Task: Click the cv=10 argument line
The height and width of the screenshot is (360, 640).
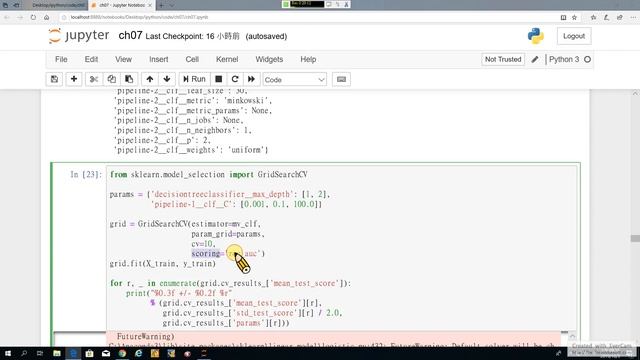Action: tap(203, 244)
